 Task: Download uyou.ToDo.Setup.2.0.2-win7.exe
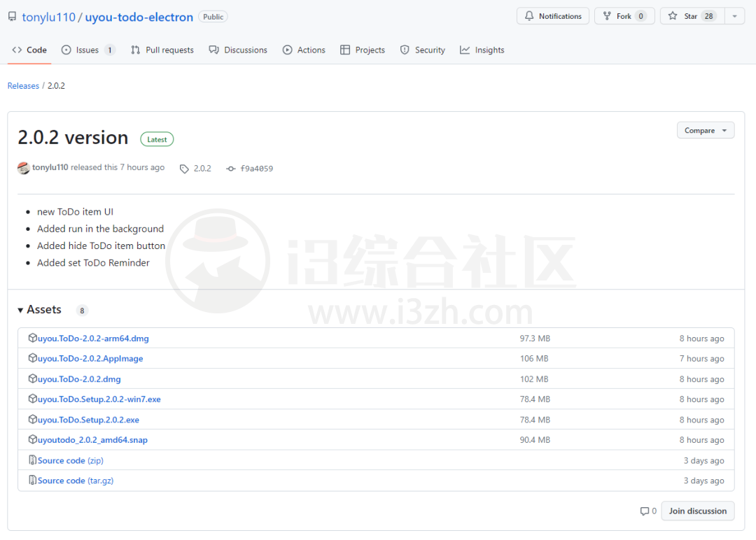[99, 399]
